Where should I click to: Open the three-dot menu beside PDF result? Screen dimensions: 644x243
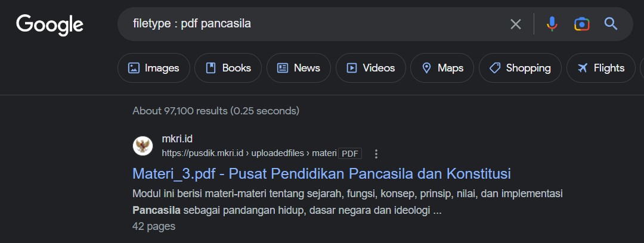coord(376,154)
